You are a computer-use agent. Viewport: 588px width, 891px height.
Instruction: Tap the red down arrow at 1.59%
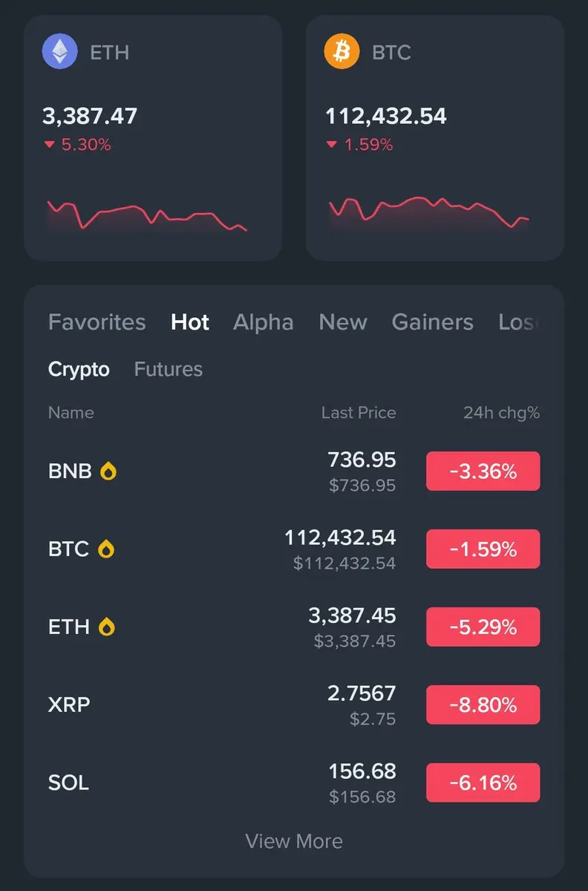332,145
